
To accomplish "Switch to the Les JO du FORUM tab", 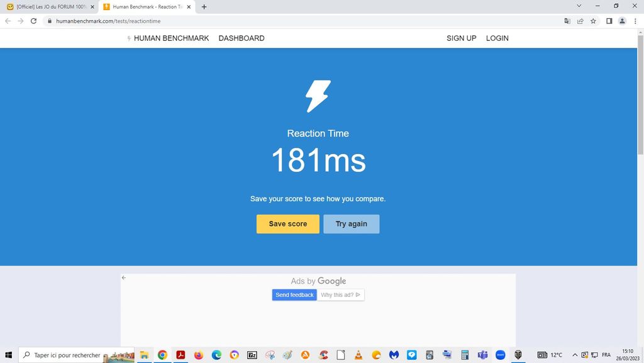I will coord(50,7).
